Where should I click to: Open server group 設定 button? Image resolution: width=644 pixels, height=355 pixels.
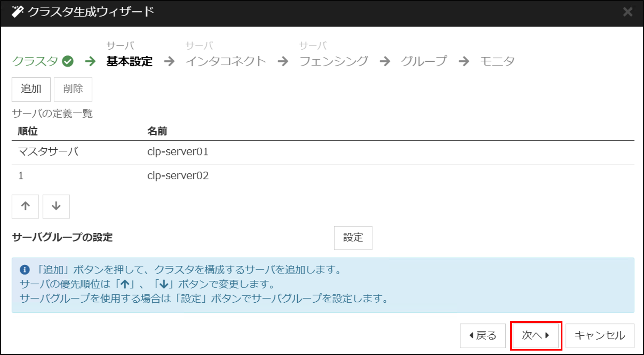pos(353,238)
